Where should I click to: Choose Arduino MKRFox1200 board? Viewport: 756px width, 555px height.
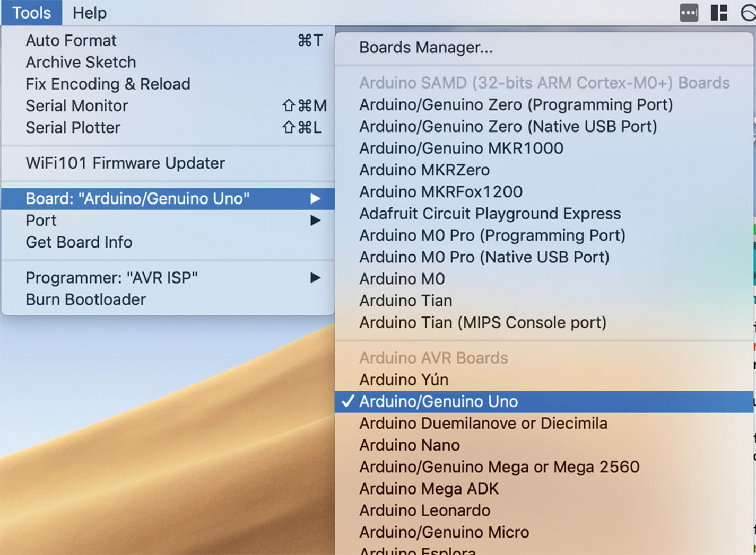[x=544, y=191]
